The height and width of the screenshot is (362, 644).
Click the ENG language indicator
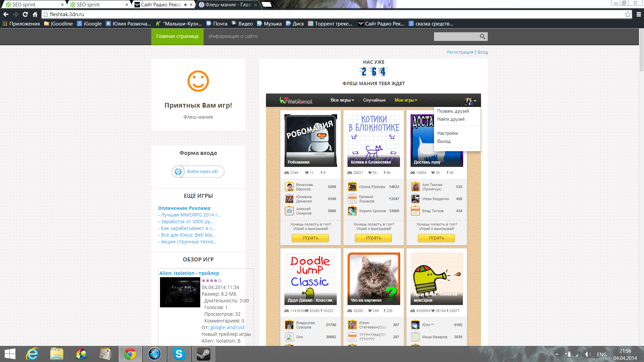pos(602,354)
